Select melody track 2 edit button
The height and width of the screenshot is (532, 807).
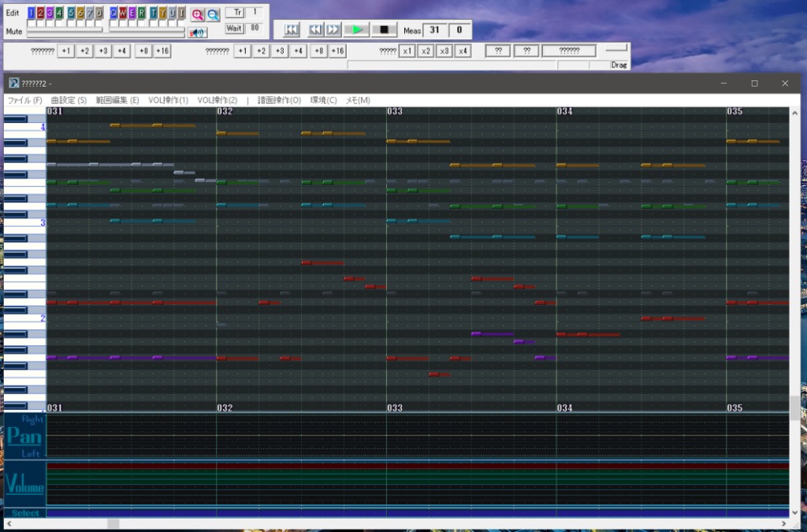pyautogui.click(x=41, y=13)
